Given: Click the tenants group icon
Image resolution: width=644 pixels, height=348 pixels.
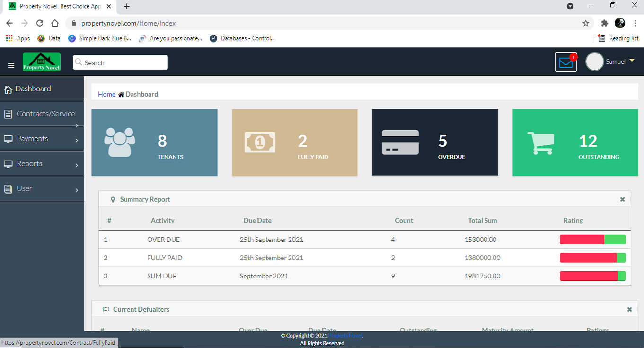Looking at the screenshot, I should [x=119, y=142].
